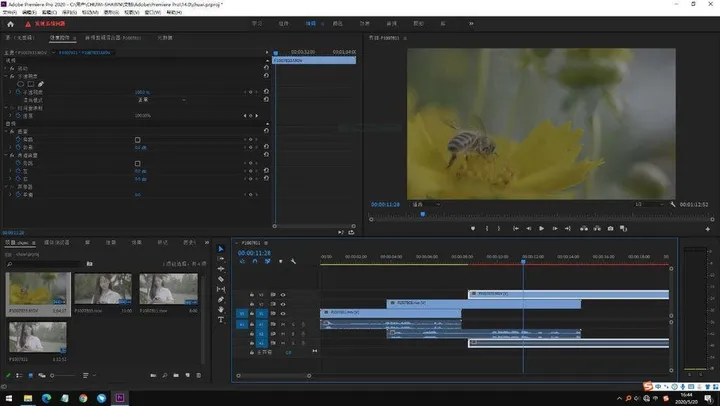Expand the Motion effect properties

5,68
